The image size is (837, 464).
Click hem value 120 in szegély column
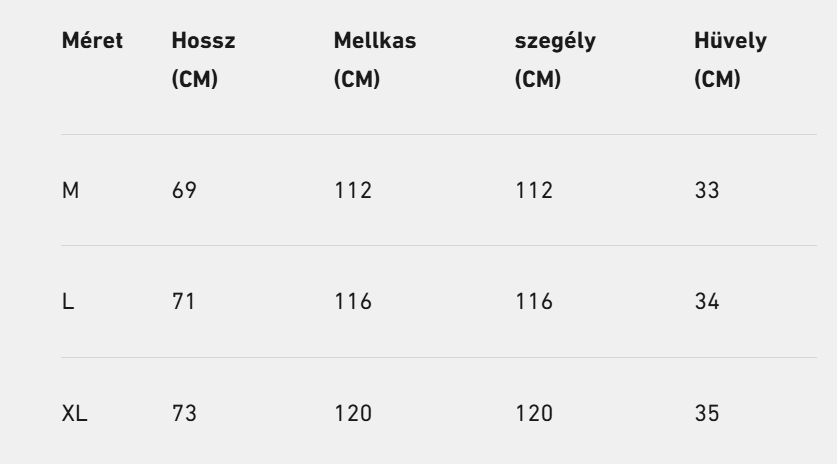click(x=534, y=413)
